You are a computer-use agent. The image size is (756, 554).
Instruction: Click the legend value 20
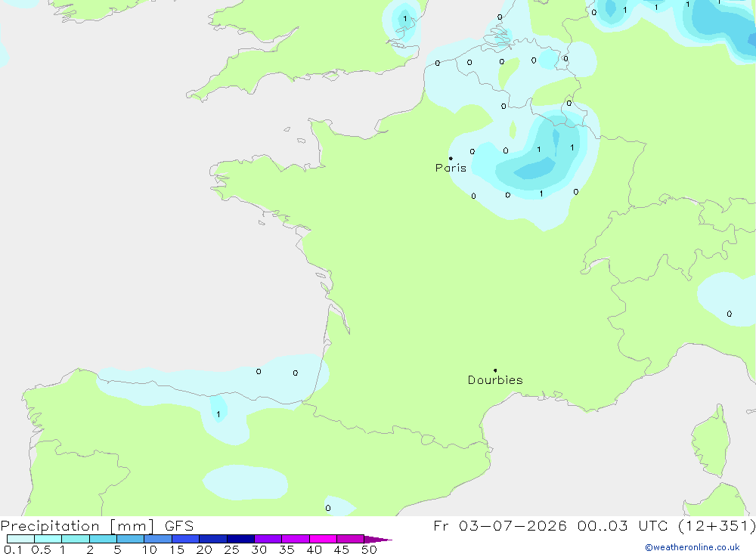point(204,549)
